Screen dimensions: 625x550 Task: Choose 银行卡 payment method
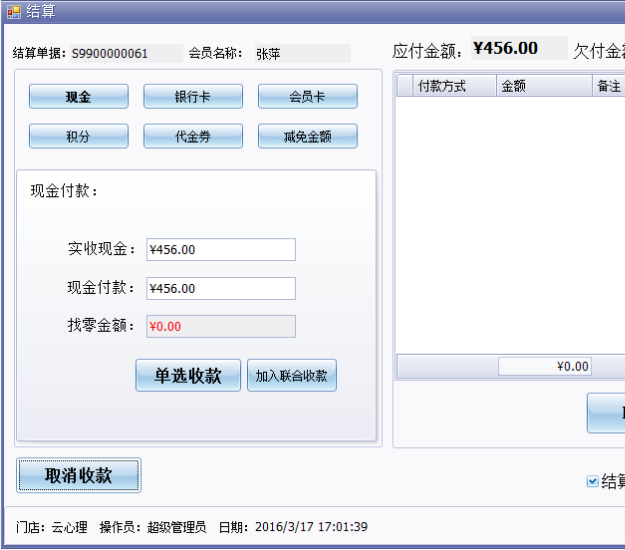(193, 96)
